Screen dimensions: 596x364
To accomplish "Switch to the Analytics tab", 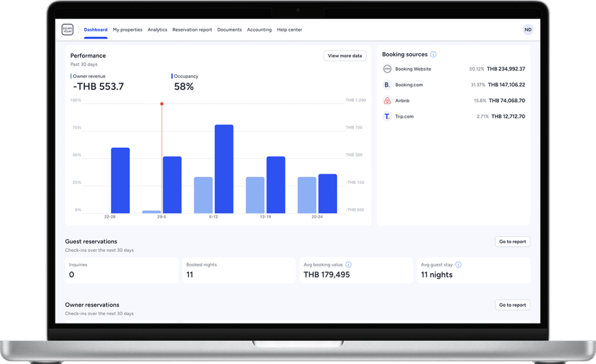I will click(x=157, y=30).
